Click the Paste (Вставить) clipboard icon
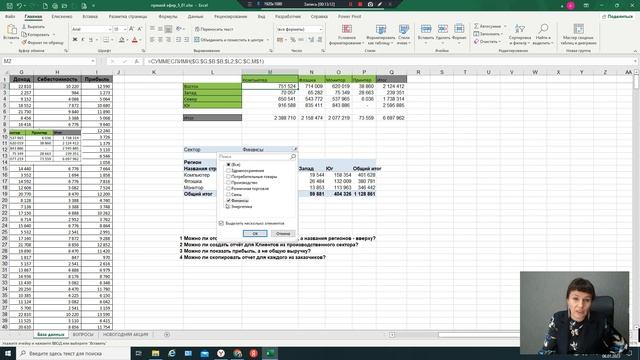This screenshot has height=360, width=640. pos(11,30)
